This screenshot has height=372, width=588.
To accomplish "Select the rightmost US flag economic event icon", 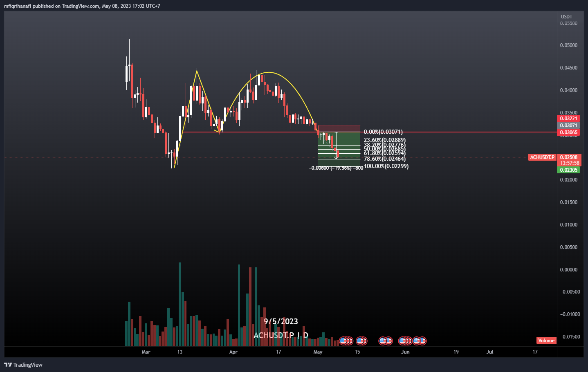I will [x=422, y=341].
